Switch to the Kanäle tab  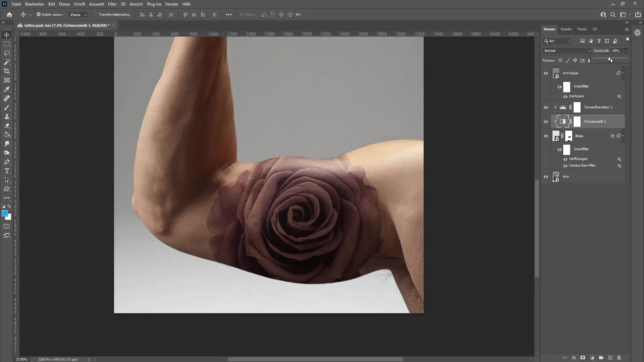coord(566,29)
